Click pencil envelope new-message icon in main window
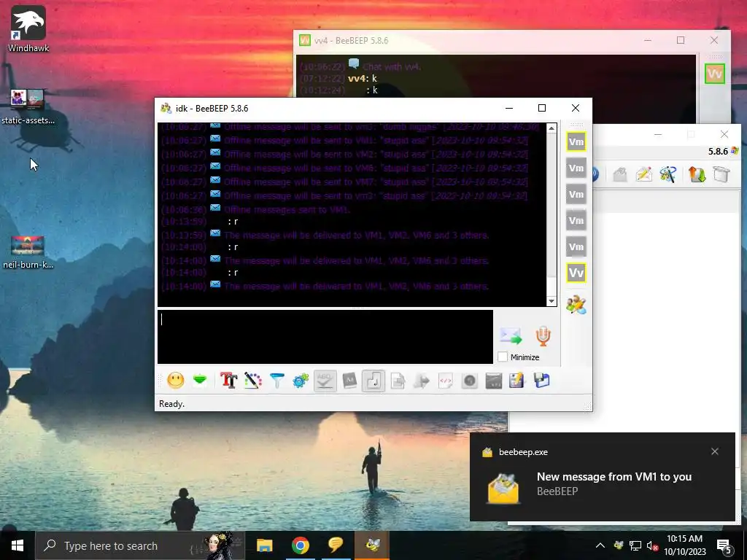Image resolution: width=747 pixels, height=560 pixels. [x=643, y=174]
